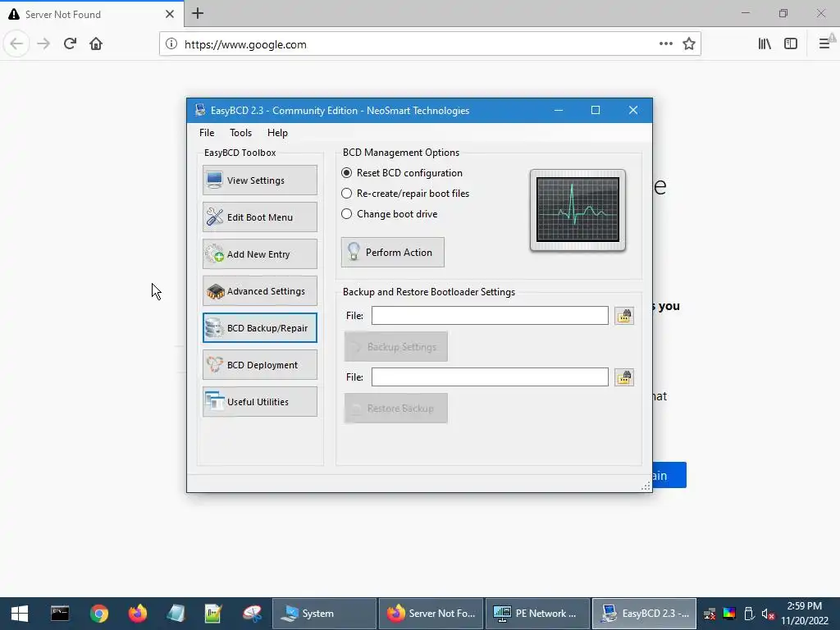Screen dimensions: 840x630
Task: Switch to Server Not Found taskbar window
Action: tap(431, 614)
